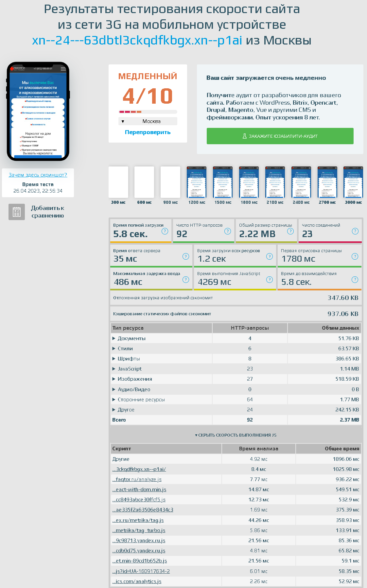Select the 900 мс filmstrip frame
The image size is (367, 588).
[170, 182]
